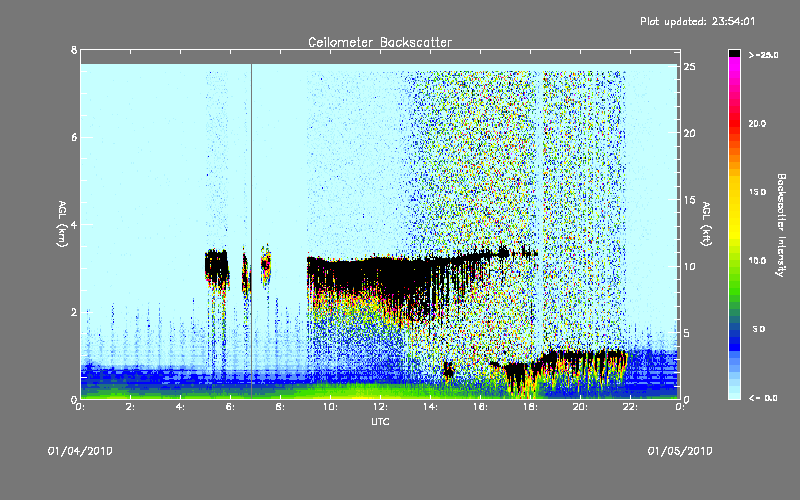Screen dimensions: 800x500
Task: Click the '15' kft tick label on right axis
Action: 690,200
